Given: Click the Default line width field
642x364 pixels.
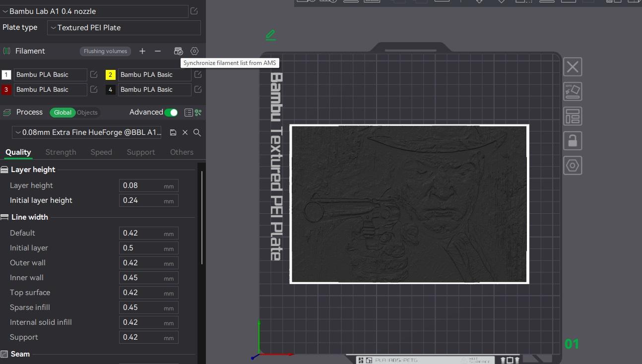Looking at the screenshot, I should coord(148,233).
